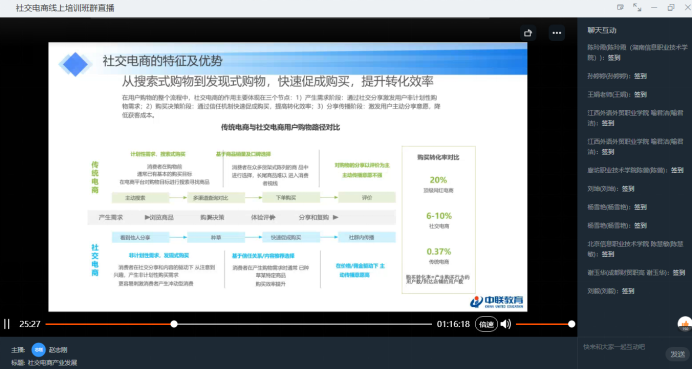Image resolution: width=693 pixels, height=369 pixels.
Task: Click the thumbs-up like icon
Action: click(x=685, y=324)
